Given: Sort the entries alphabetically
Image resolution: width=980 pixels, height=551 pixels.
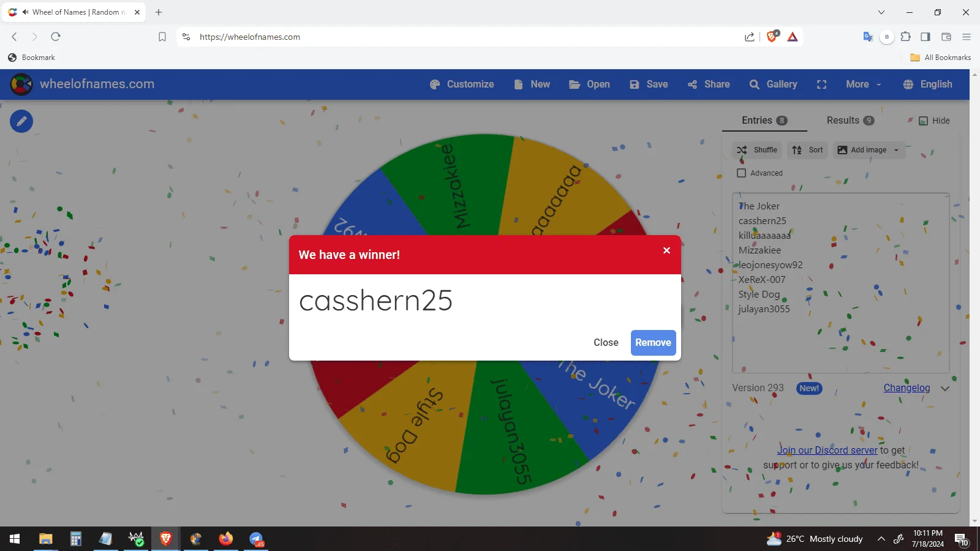Looking at the screenshot, I should tap(807, 150).
